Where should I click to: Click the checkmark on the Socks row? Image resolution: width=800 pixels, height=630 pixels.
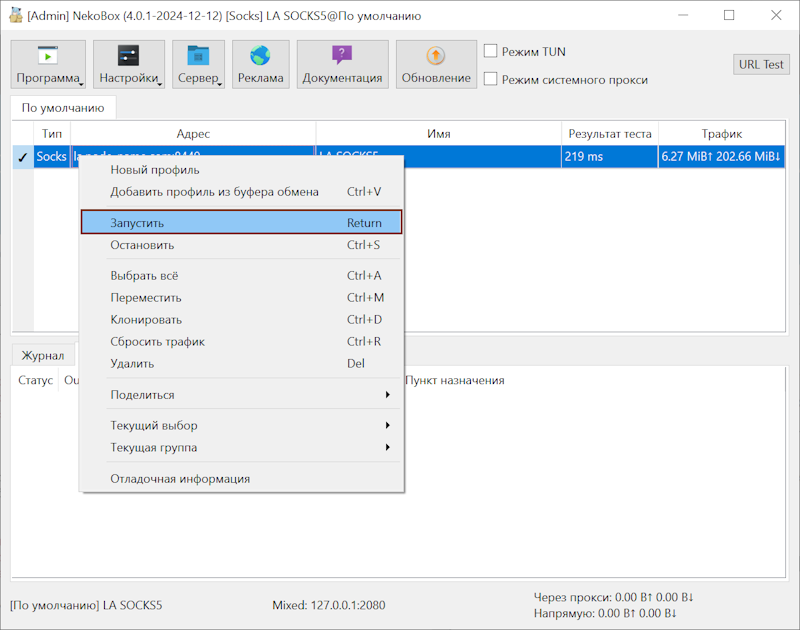pyautogui.click(x=22, y=157)
